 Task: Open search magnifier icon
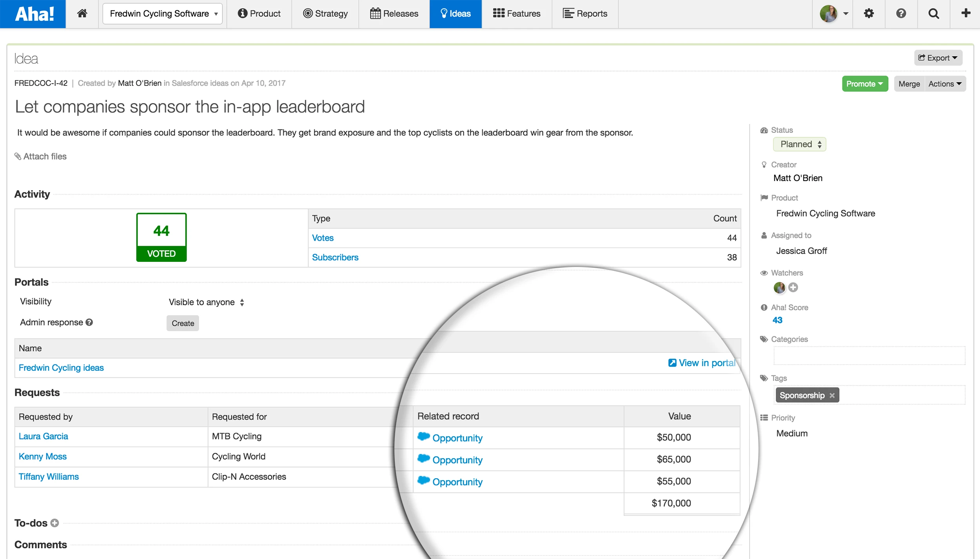pos(934,14)
